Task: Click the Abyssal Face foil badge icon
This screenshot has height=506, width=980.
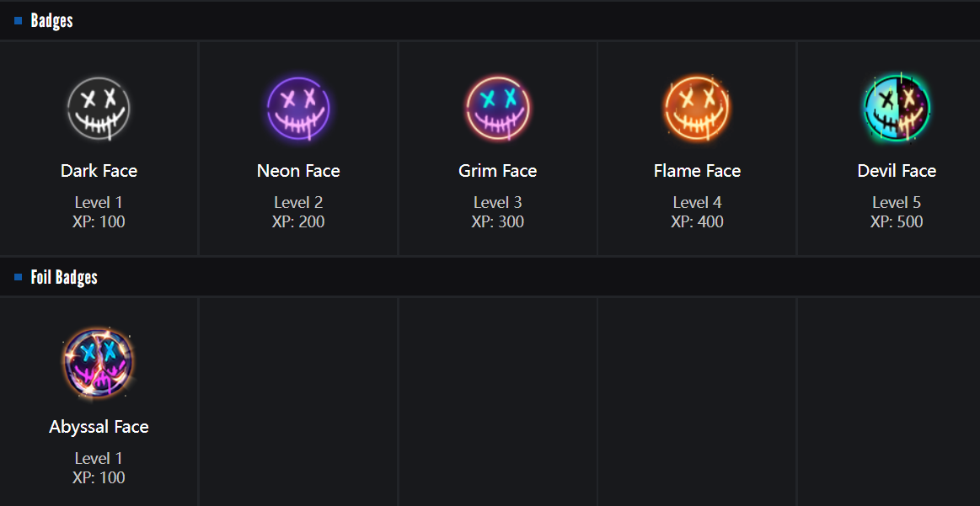Action: [x=99, y=364]
